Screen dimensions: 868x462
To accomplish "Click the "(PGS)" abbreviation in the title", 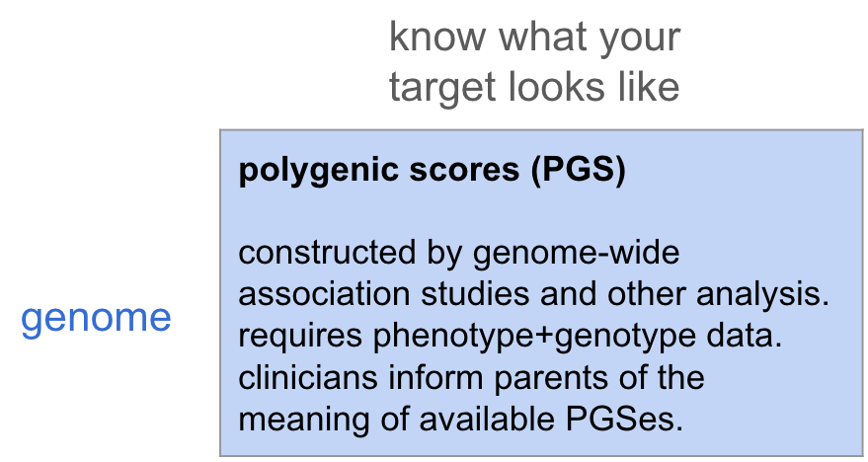I will point(578,170).
